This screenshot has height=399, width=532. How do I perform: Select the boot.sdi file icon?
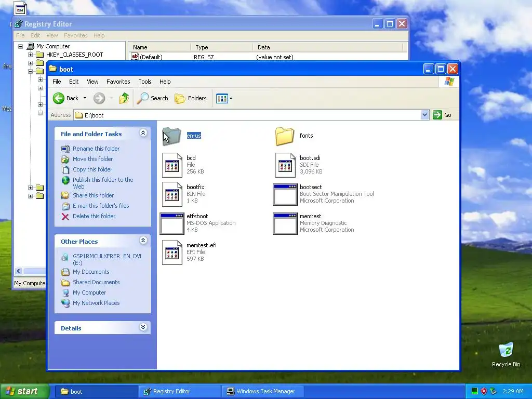tap(285, 165)
